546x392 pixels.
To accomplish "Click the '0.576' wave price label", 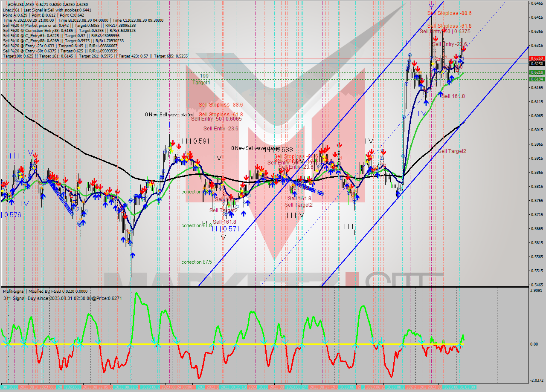I will pyautogui.click(x=13, y=215).
